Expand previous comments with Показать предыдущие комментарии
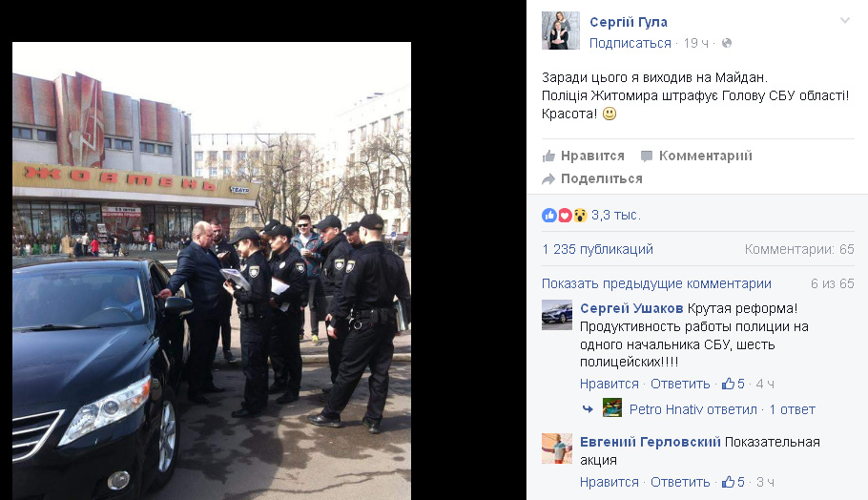 tap(656, 283)
